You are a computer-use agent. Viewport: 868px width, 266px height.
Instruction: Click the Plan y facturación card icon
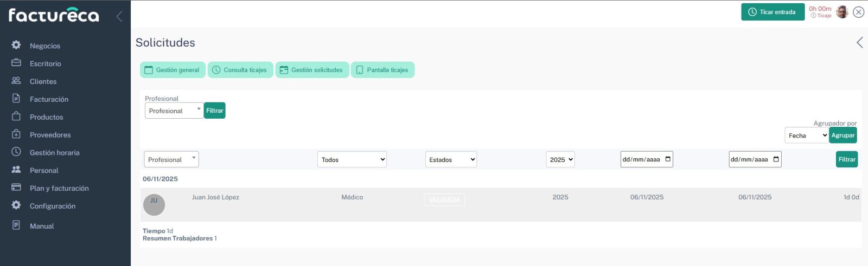pyautogui.click(x=16, y=187)
